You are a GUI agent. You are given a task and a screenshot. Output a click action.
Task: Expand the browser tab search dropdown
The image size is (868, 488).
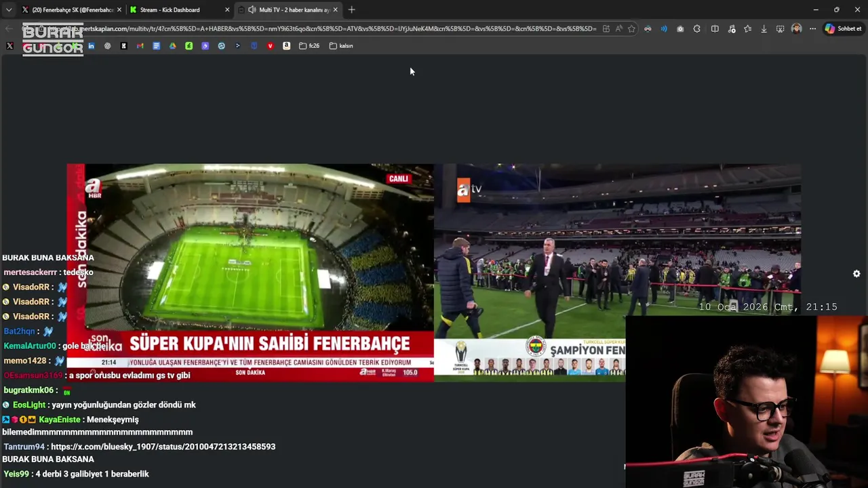click(x=8, y=9)
